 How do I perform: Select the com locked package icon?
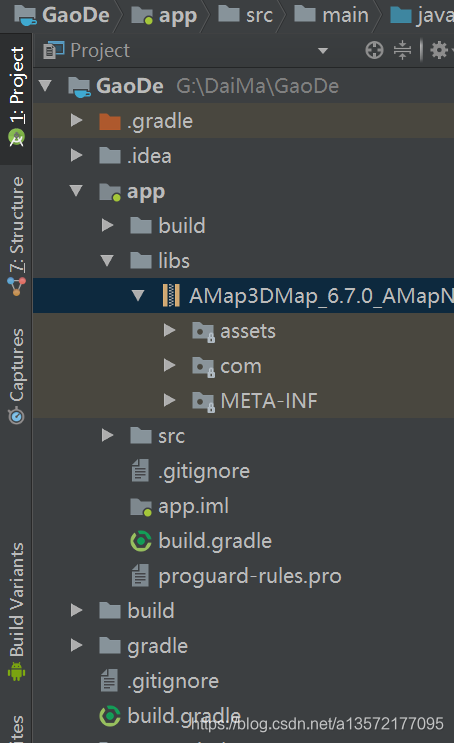[x=204, y=367]
